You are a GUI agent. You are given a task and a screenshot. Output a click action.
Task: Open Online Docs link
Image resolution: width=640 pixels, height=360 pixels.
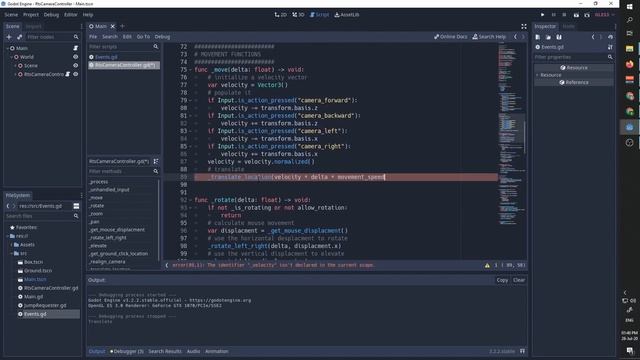click(x=451, y=37)
